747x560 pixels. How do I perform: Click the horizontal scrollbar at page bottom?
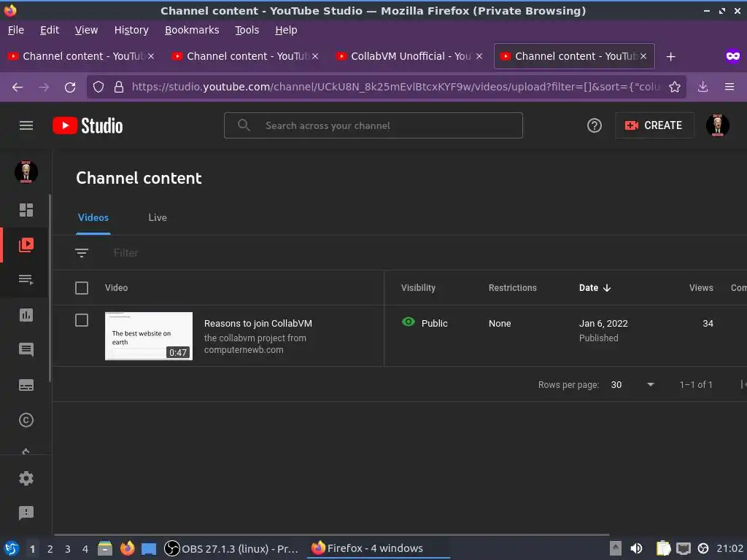332,534
